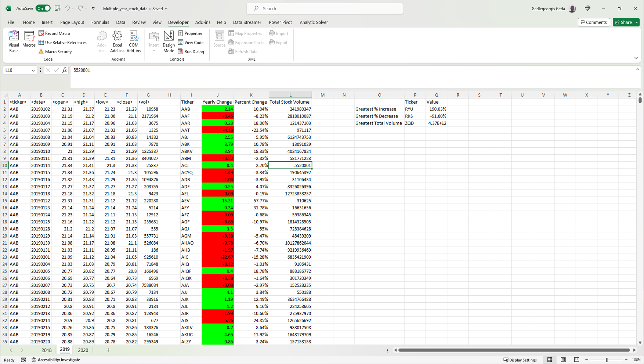This screenshot has width=644, height=364.
Task: Open Excel Add-ins dialog
Action: pyautogui.click(x=117, y=41)
